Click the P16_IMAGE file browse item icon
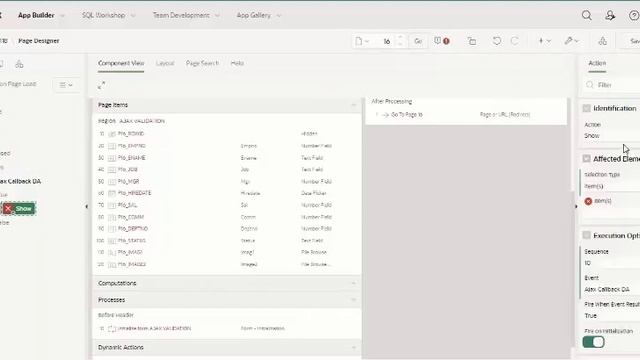This screenshot has height=360, width=640. click(112, 253)
